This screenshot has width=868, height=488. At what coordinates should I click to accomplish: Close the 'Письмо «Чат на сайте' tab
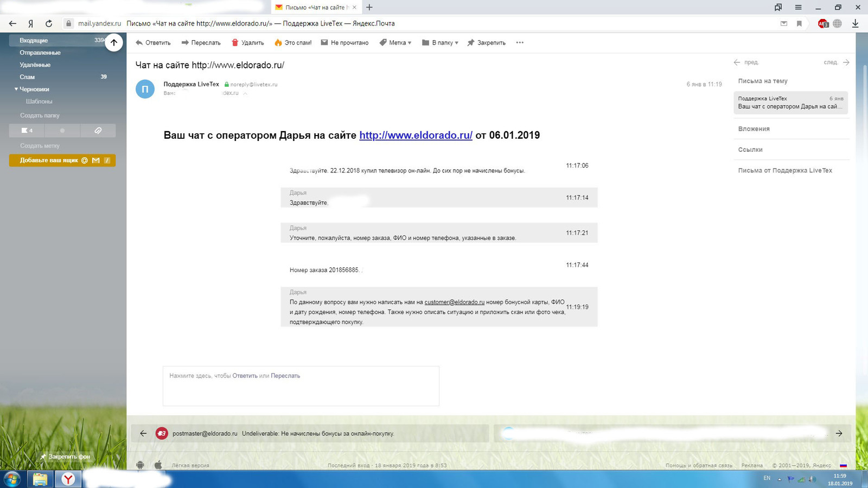[354, 7]
